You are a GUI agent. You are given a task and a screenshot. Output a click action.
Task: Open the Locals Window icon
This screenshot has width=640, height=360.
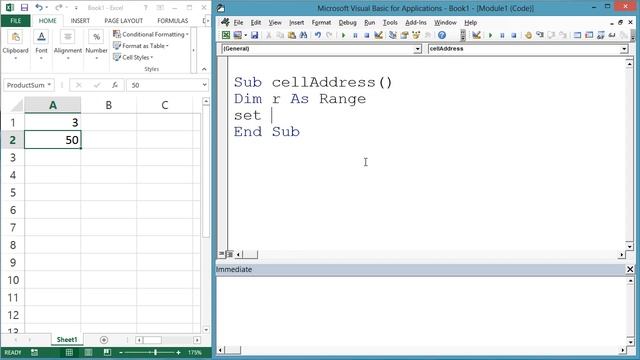[x=577, y=36]
